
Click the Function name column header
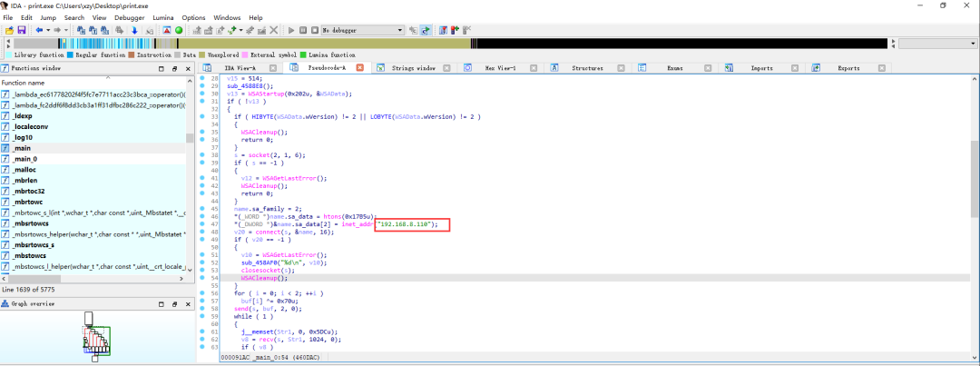point(93,83)
